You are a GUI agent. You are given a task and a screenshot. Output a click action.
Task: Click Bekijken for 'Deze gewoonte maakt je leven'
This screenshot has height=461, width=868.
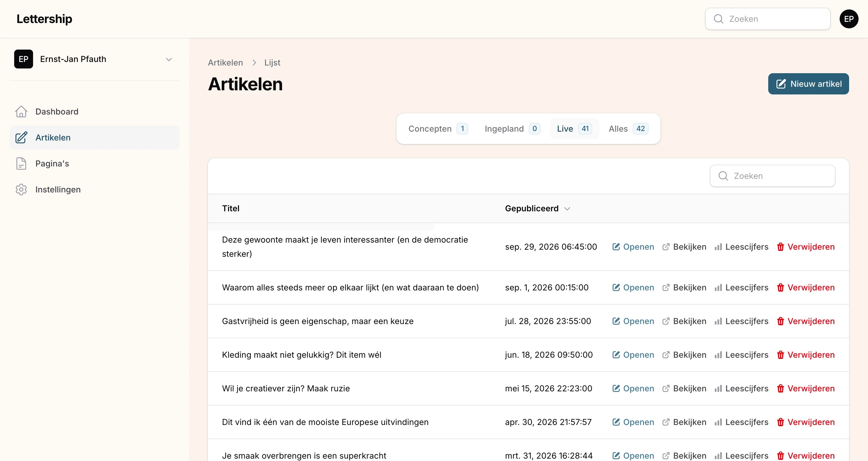(684, 247)
